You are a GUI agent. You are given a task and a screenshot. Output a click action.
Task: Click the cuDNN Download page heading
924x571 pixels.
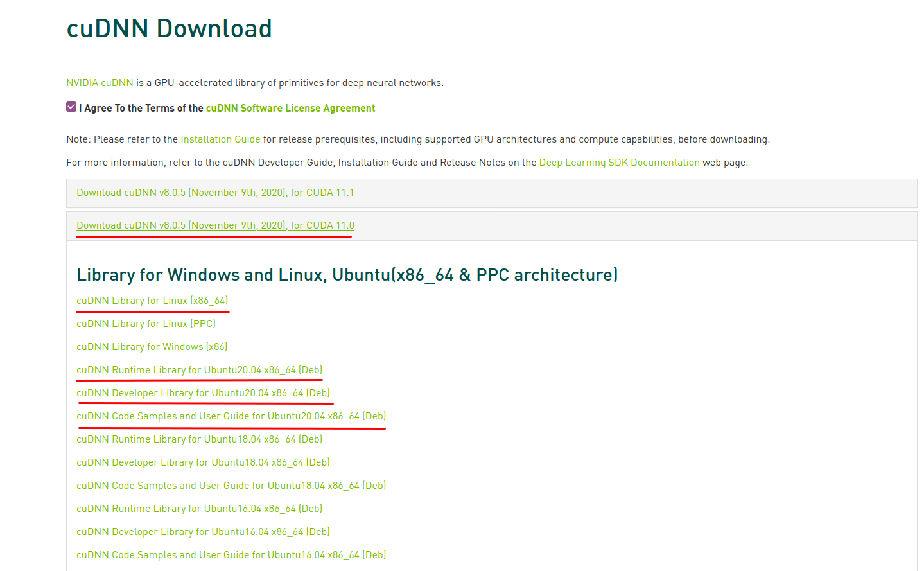[169, 29]
